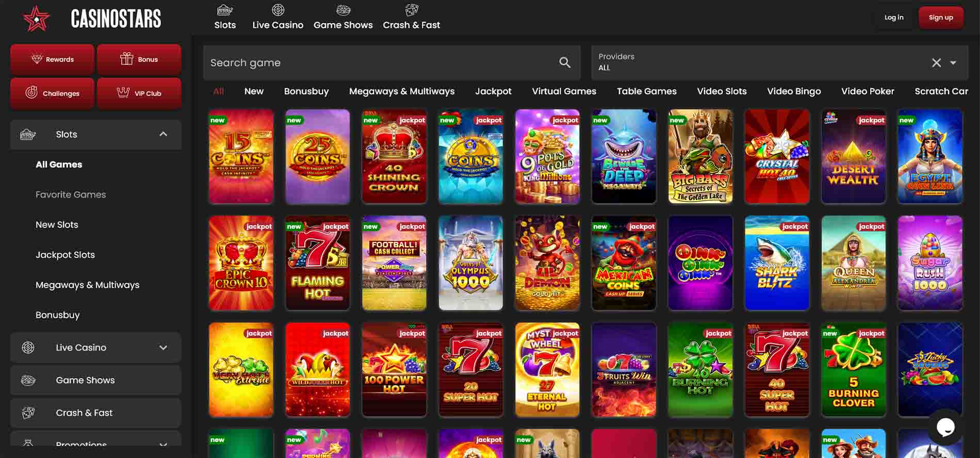The width and height of the screenshot is (980, 458).
Task: Open Megaways & Multiways in the sidebar
Action: click(87, 285)
